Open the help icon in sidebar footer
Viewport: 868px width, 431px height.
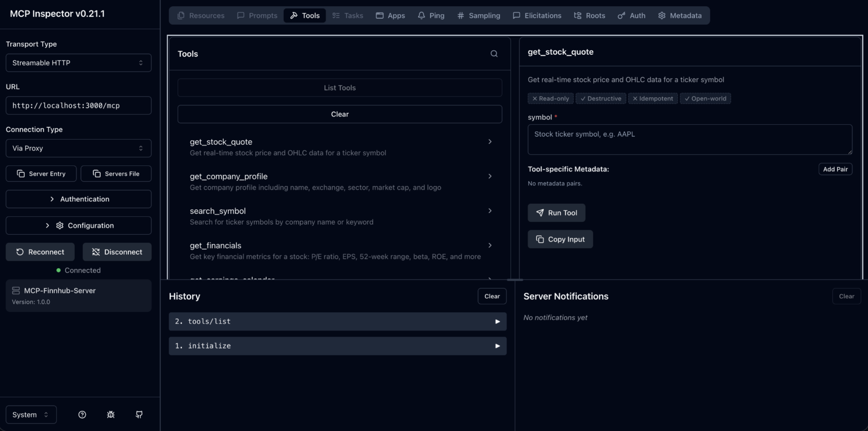point(82,414)
